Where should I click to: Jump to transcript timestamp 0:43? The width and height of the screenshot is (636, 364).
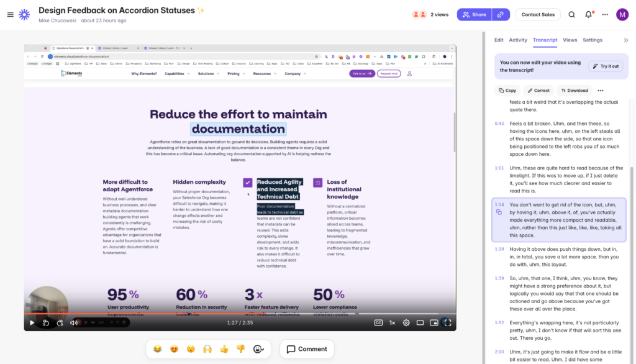click(499, 124)
